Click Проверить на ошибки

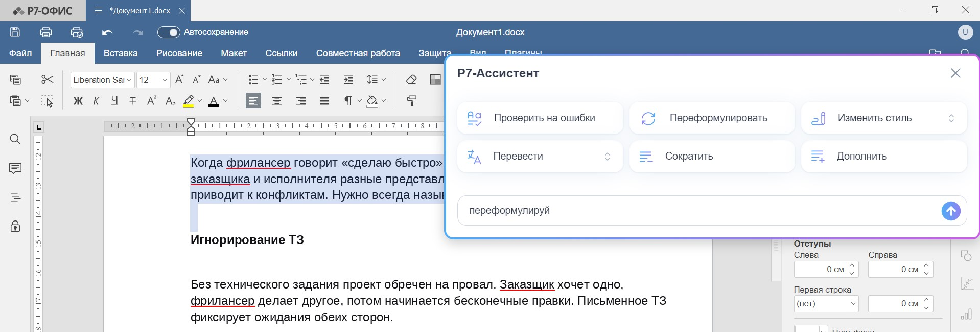click(x=540, y=118)
